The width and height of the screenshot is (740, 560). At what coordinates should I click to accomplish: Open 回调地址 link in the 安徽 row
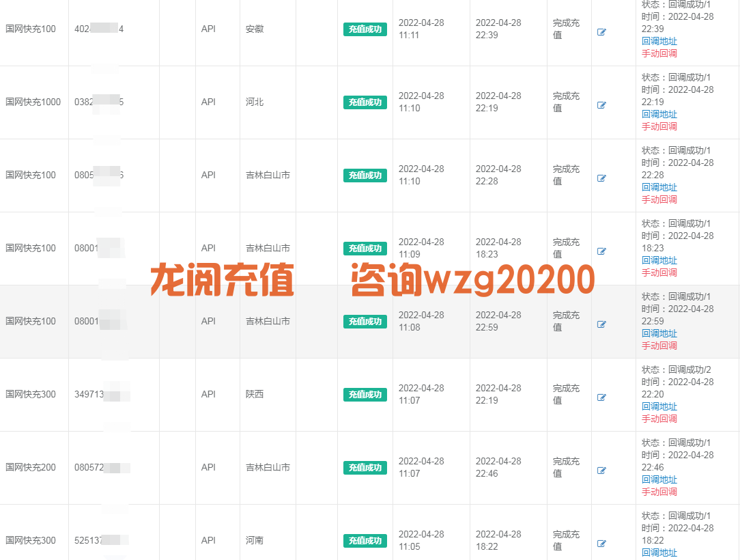click(659, 41)
